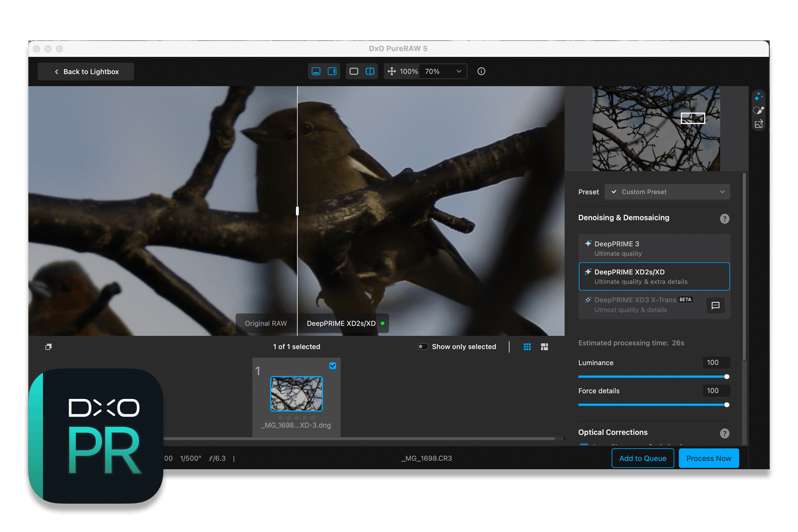Click the Force details slider track
Screen dimensions: 798x532
654,405
